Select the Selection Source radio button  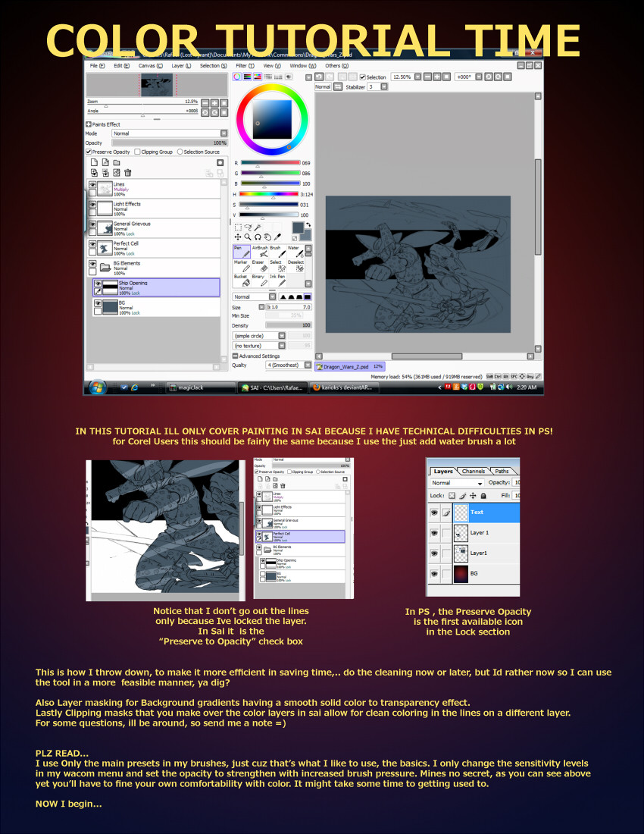180,152
